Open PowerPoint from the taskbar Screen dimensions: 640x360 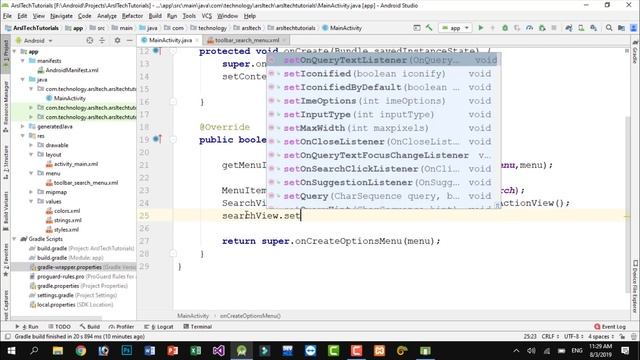[x=173, y=351]
